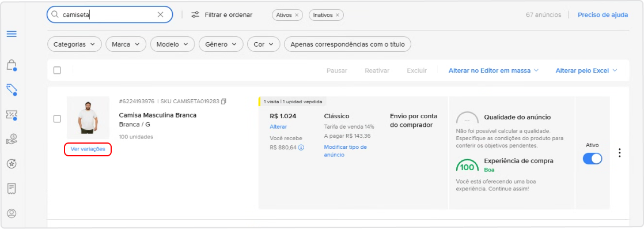The image size is (644, 229).
Task: Click the Clássico listing type label
Action: (336, 116)
